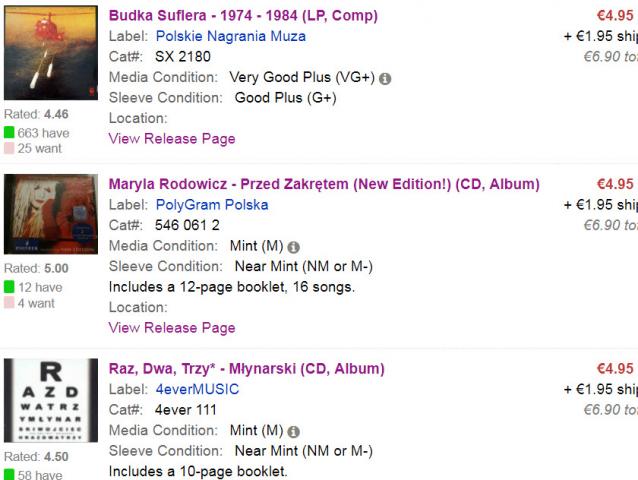Click info icon for Maryla Rodowicz Mint condition

[x=293, y=247]
